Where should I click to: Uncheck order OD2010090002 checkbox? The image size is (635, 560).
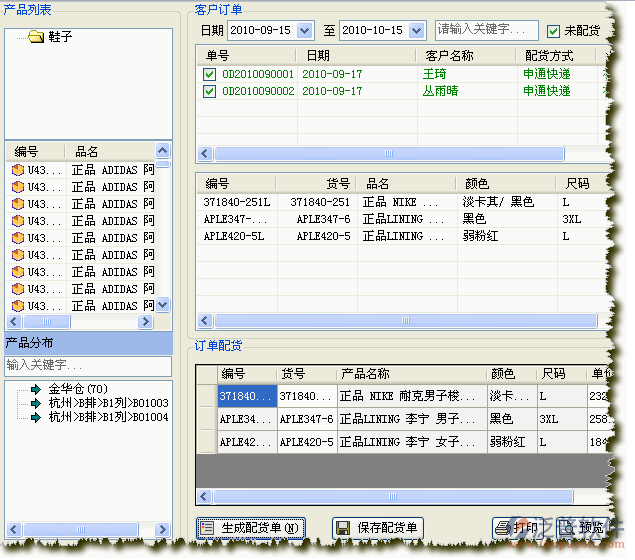209,91
